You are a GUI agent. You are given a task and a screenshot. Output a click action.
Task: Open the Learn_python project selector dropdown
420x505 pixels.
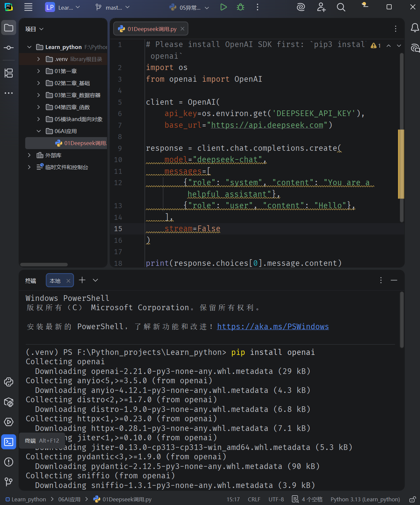point(63,7)
